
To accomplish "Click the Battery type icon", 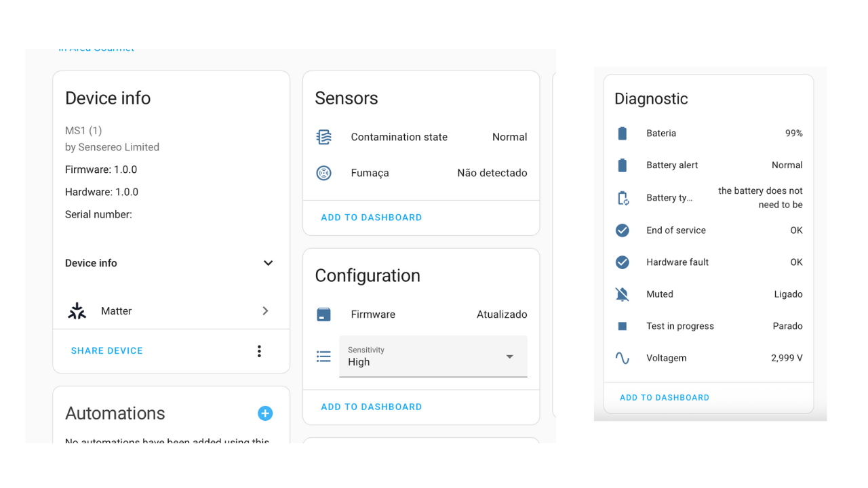I will click(x=623, y=198).
